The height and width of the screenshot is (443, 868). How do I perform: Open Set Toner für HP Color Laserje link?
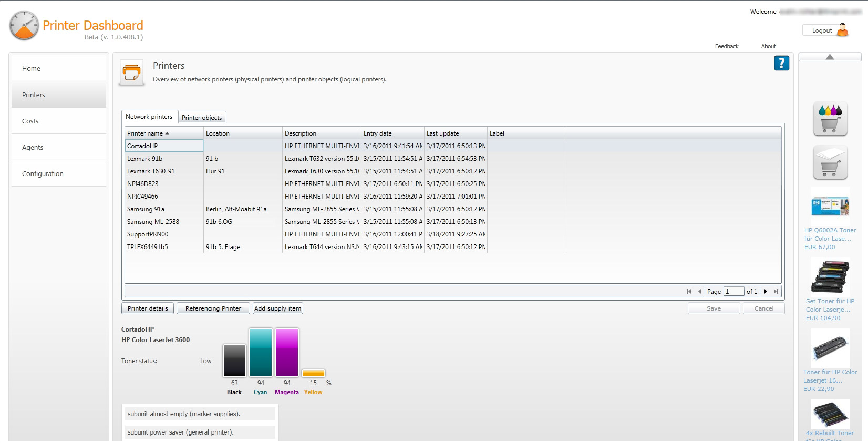(830, 305)
